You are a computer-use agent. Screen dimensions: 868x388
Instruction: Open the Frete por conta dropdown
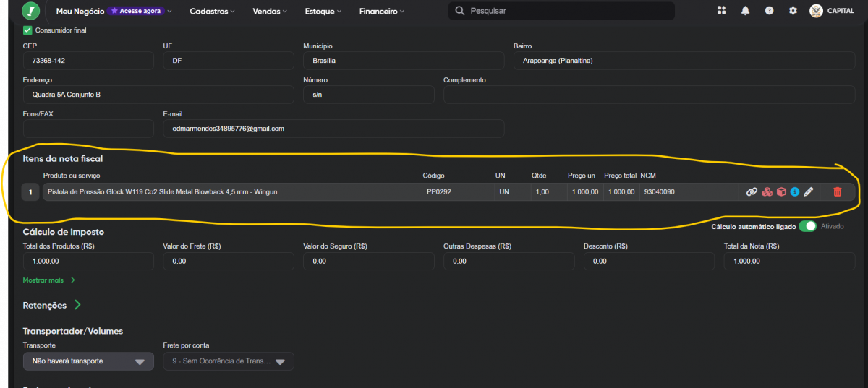(x=229, y=361)
